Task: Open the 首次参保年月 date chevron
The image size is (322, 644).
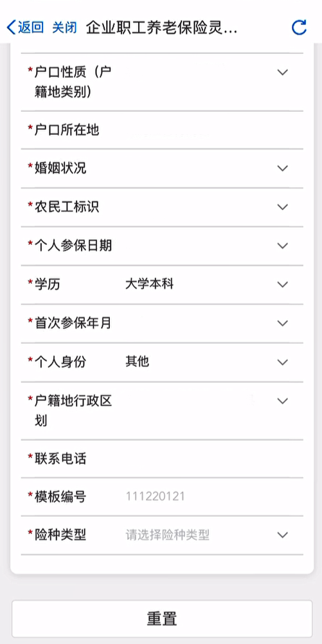Action: [x=283, y=323]
